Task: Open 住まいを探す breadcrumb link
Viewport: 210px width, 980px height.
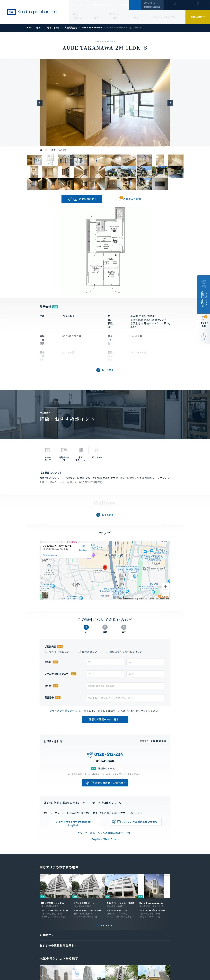Action: [53, 28]
